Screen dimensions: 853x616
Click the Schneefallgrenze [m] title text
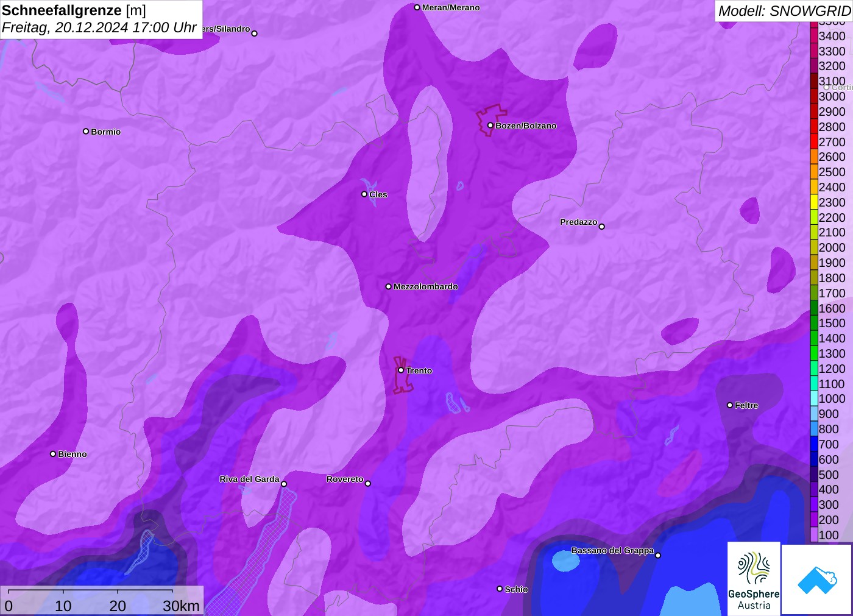pyautogui.click(x=74, y=10)
